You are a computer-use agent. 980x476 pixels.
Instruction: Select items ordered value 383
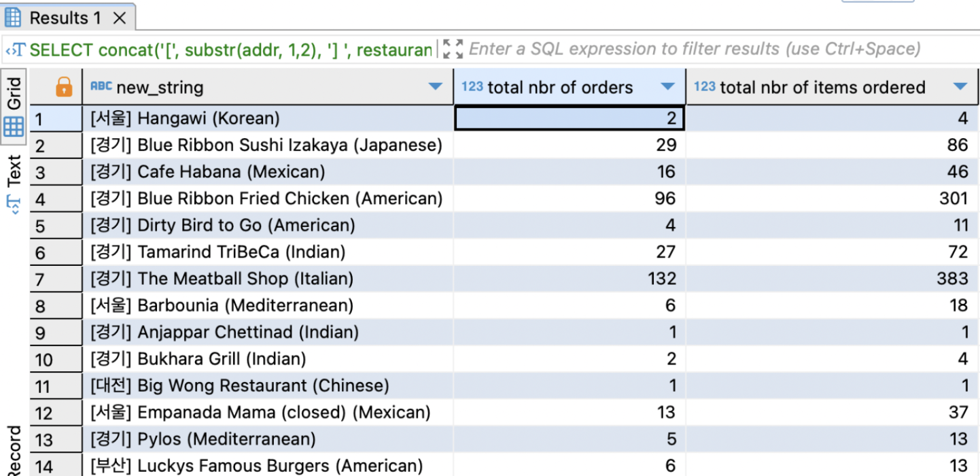click(833, 279)
